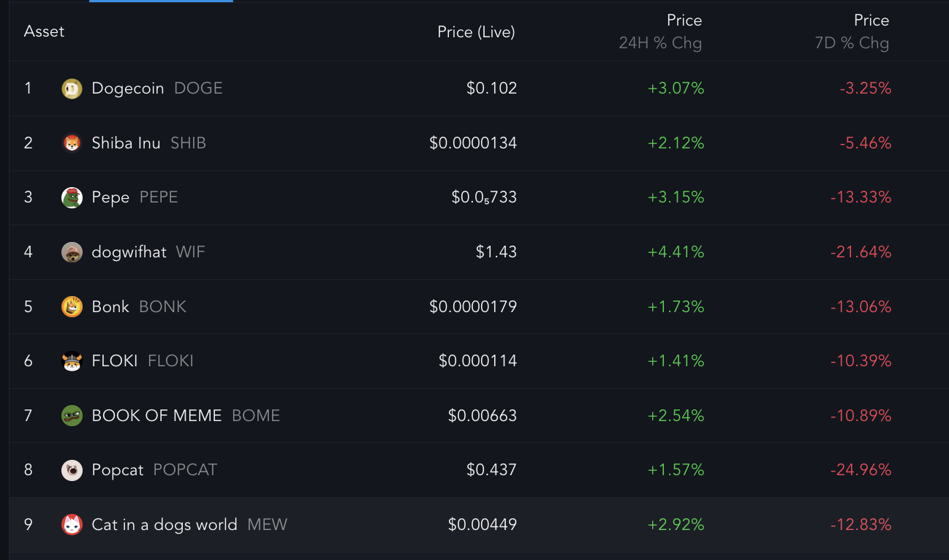The height and width of the screenshot is (560, 949).
Task: Click the PEPE ticker symbol
Action: [x=159, y=197]
